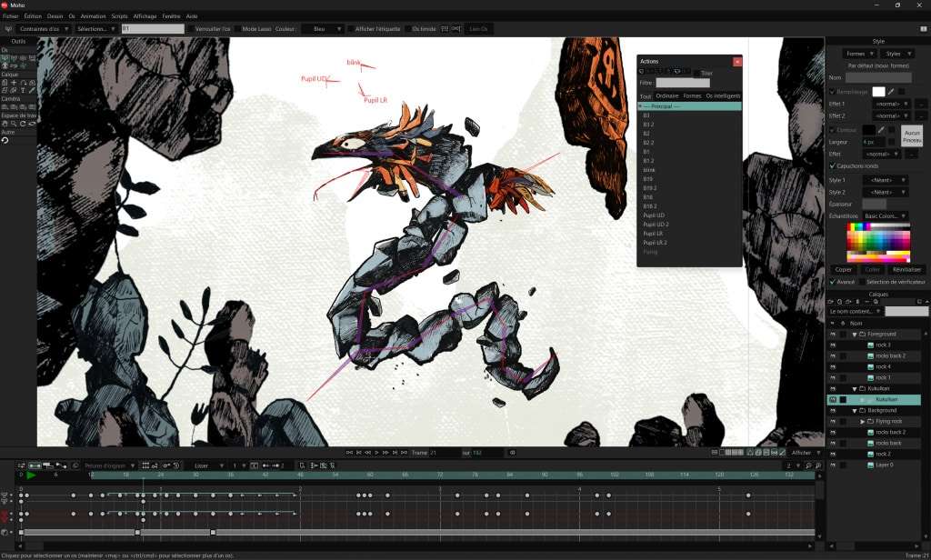Click the Réinitialiser button
The width and height of the screenshot is (931, 560).
pyautogui.click(x=906, y=269)
